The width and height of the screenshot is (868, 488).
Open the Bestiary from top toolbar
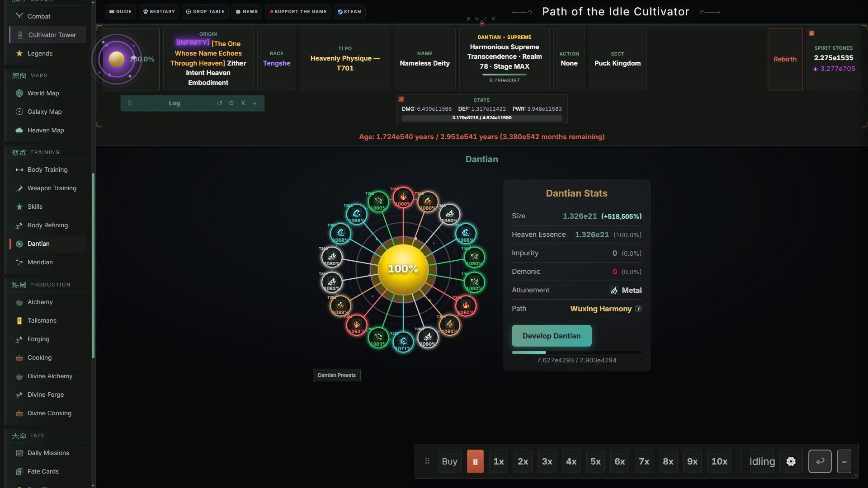(159, 12)
